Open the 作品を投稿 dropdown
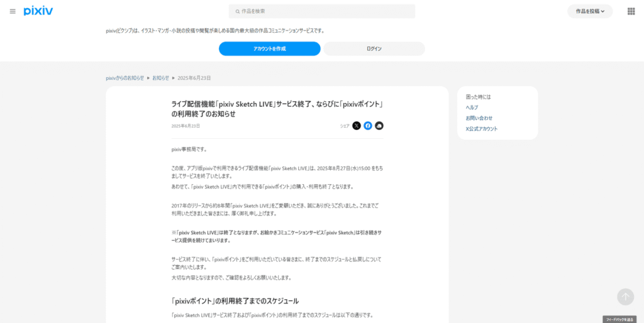The height and width of the screenshot is (323, 644). pyautogui.click(x=590, y=11)
